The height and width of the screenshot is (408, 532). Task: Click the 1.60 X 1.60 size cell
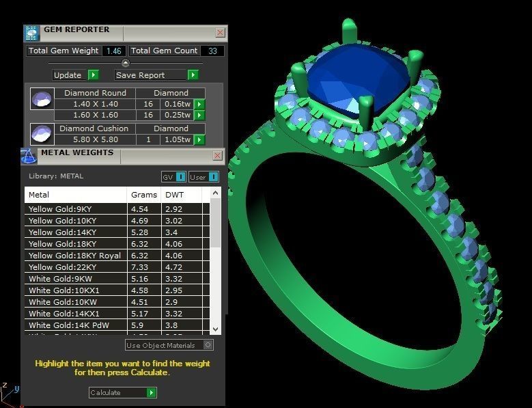96,115
